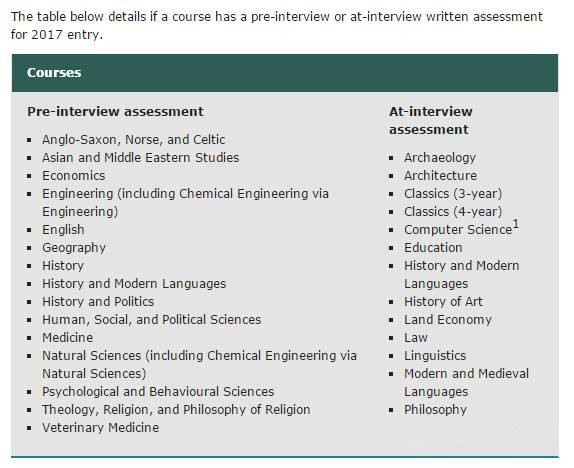Open Theology, Religion, and Philosophy of Religion
574x468 pixels.
coord(176,409)
